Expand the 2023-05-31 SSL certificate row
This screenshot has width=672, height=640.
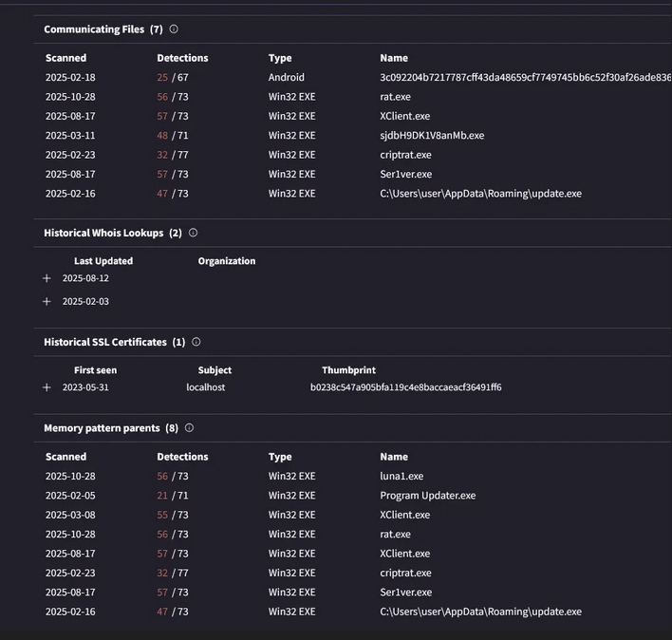47,387
